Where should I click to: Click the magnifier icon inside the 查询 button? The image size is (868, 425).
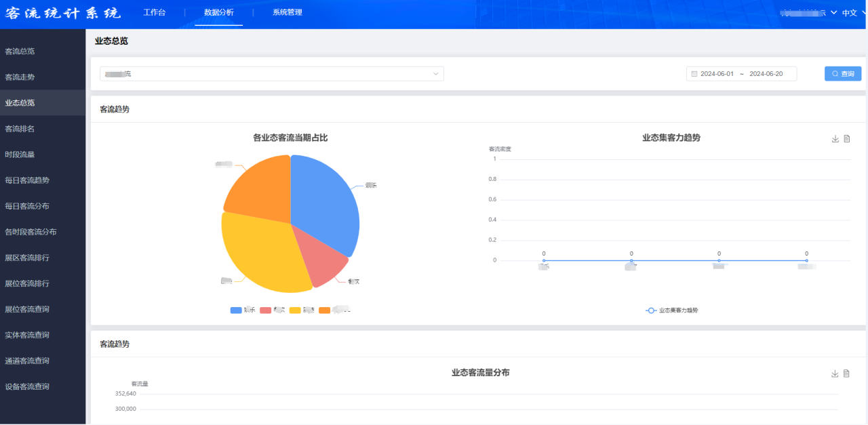[835, 73]
